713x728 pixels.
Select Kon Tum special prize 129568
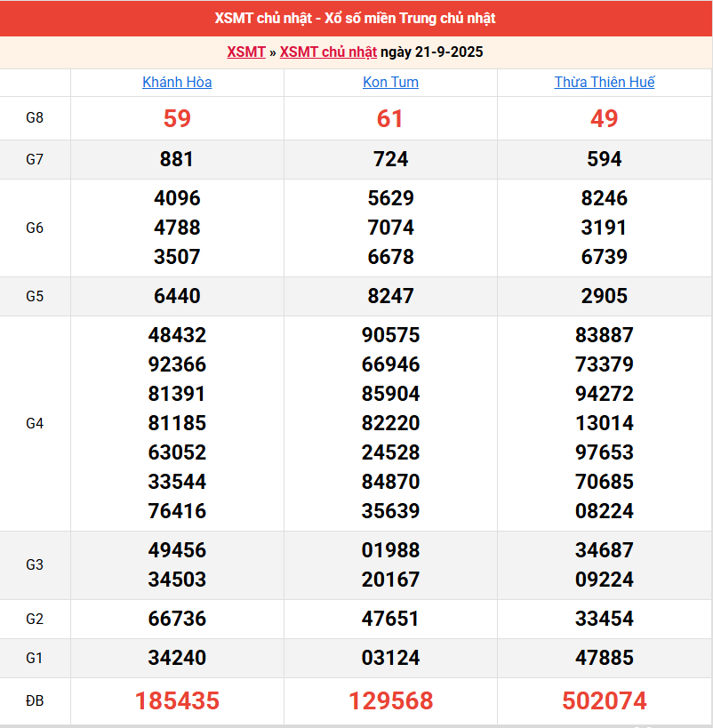[x=390, y=700]
